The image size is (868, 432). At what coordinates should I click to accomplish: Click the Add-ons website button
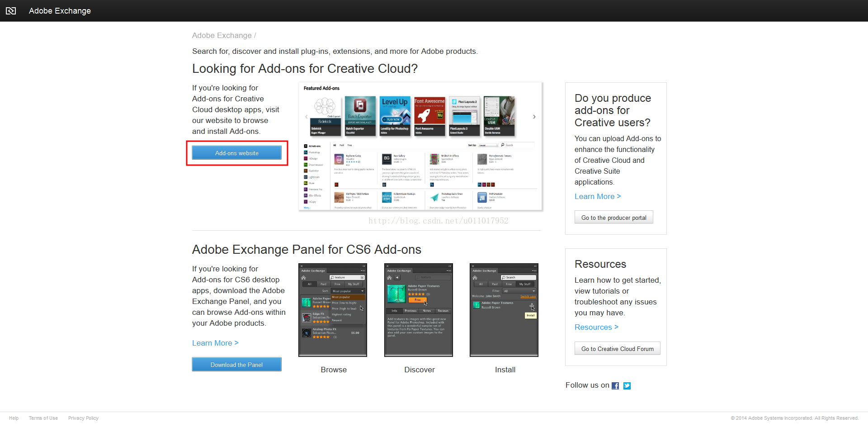click(236, 153)
